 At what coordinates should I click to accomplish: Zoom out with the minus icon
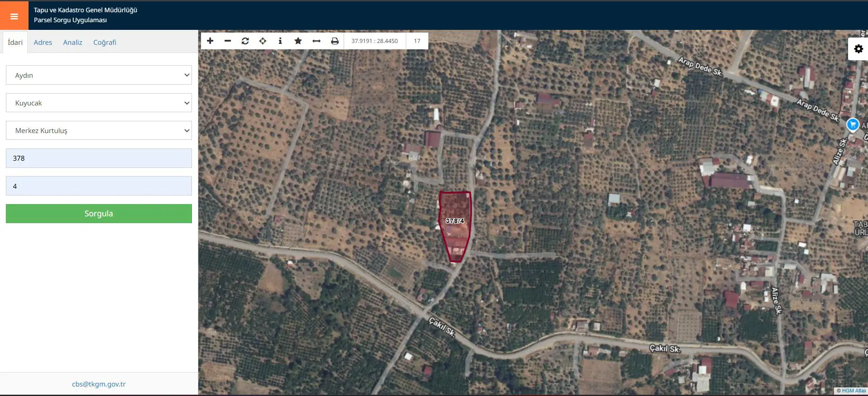click(x=228, y=41)
